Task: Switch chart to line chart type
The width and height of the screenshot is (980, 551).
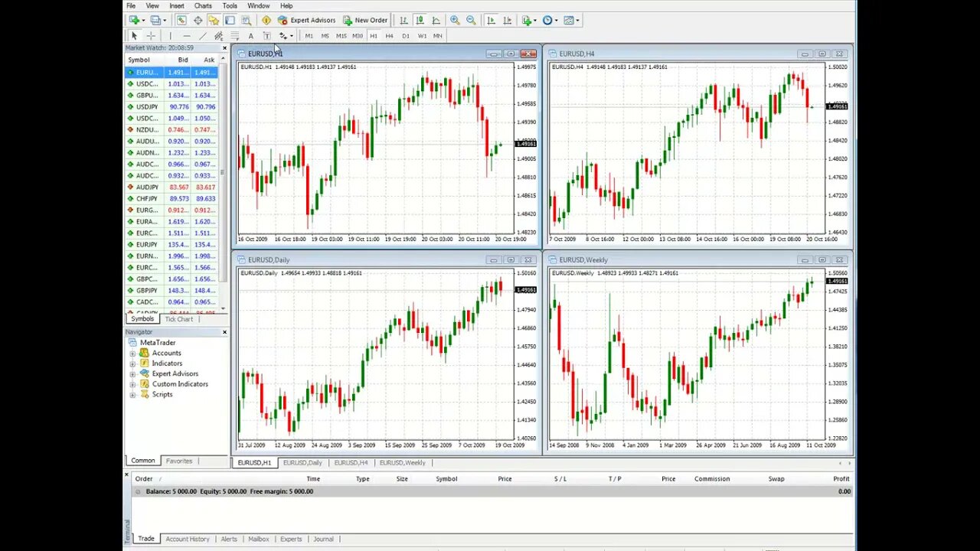Action: (x=436, y=20)
